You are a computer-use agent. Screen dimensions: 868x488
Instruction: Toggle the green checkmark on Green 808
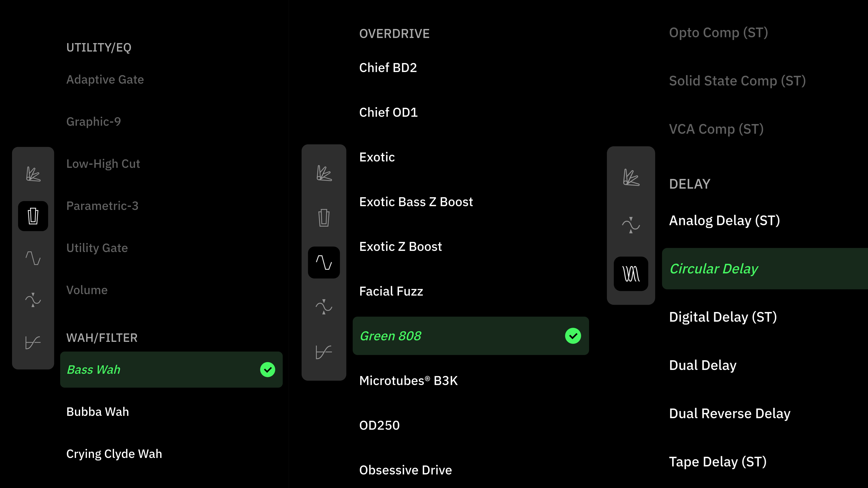[573, 336]
